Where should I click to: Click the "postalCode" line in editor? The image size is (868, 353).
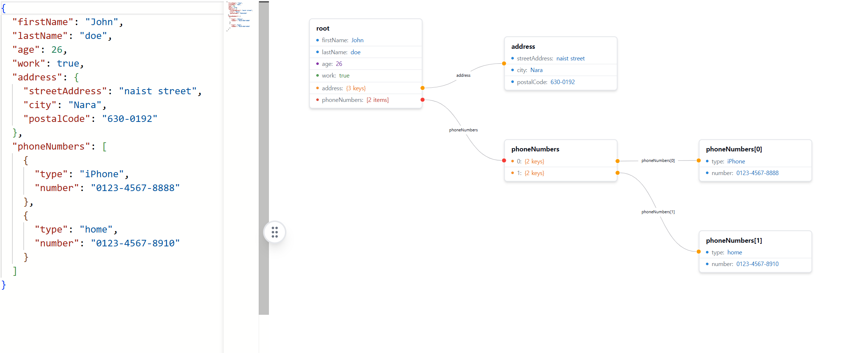(90, 119)
